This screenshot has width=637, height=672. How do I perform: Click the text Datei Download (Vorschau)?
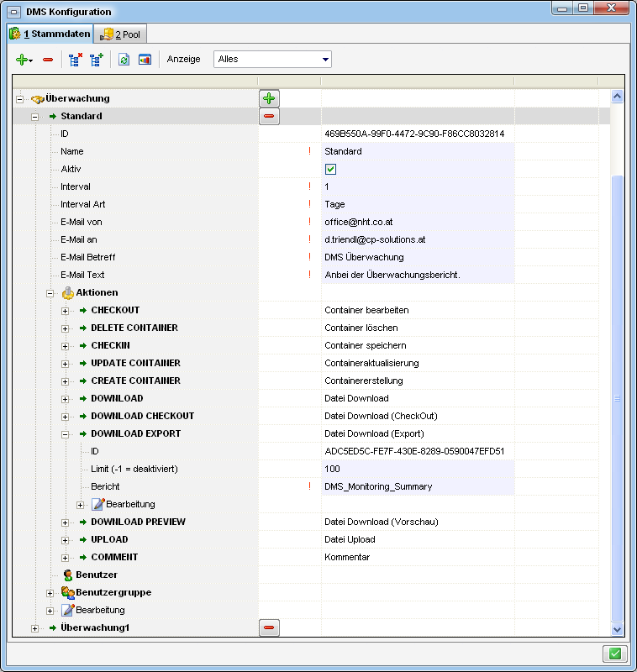pyautogui.click(x=381, y=522)
